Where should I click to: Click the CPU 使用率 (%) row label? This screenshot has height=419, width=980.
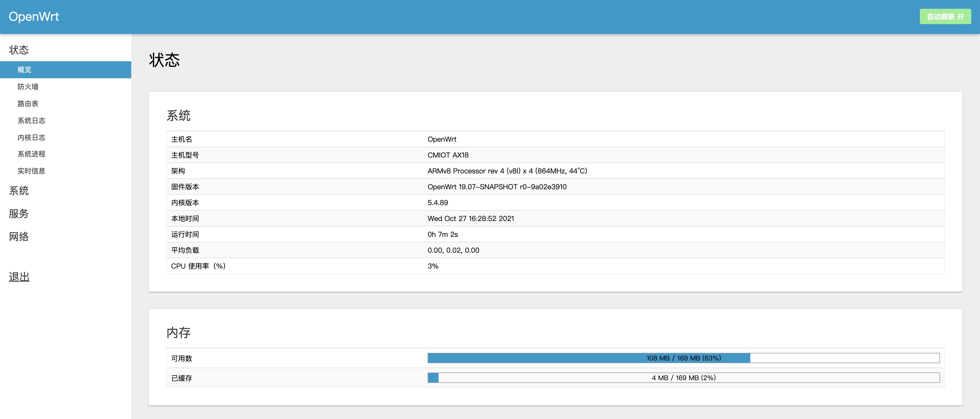pos(198,266)
